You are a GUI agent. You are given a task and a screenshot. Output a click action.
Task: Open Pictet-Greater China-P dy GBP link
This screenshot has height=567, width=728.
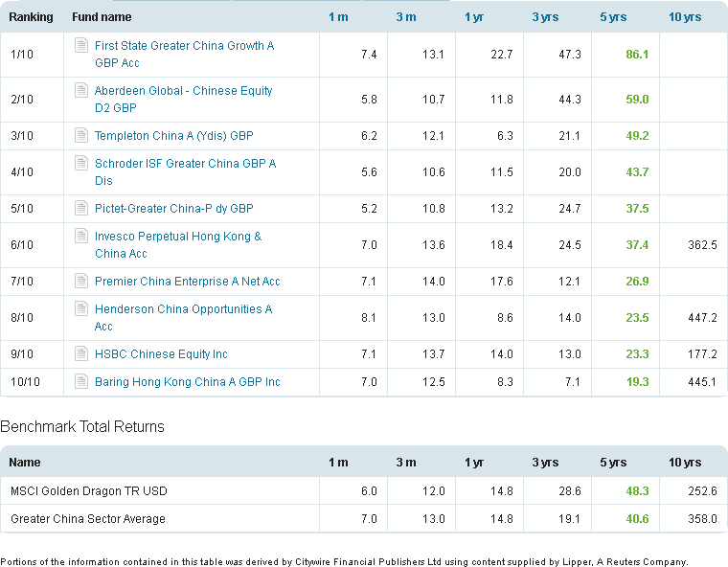(174, 209)
